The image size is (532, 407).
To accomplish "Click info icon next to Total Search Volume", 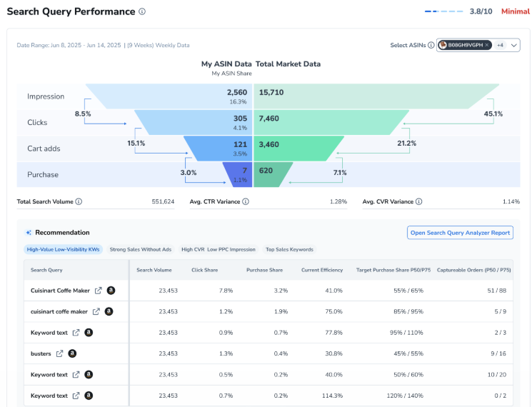I will [79, 201].
